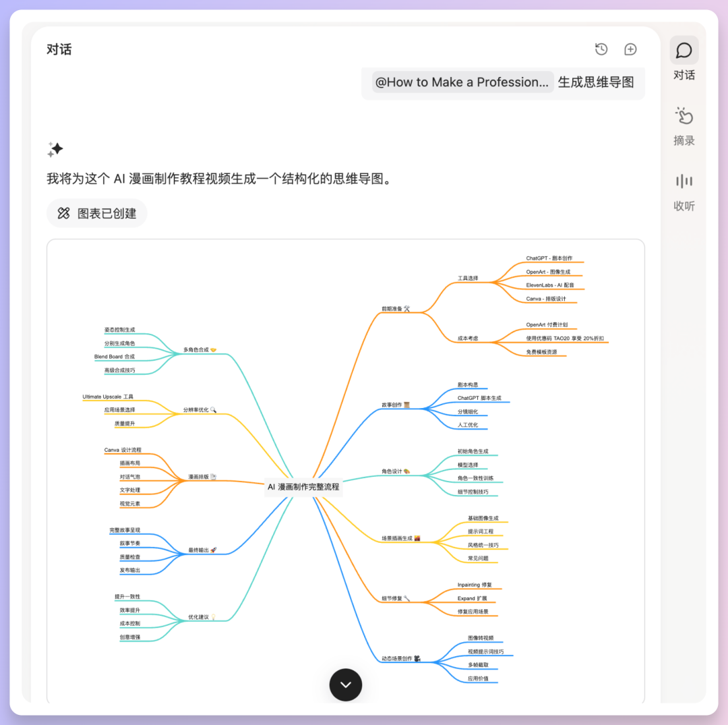
Task: Click the 优化建议 branch node
Action: point(202,617)
